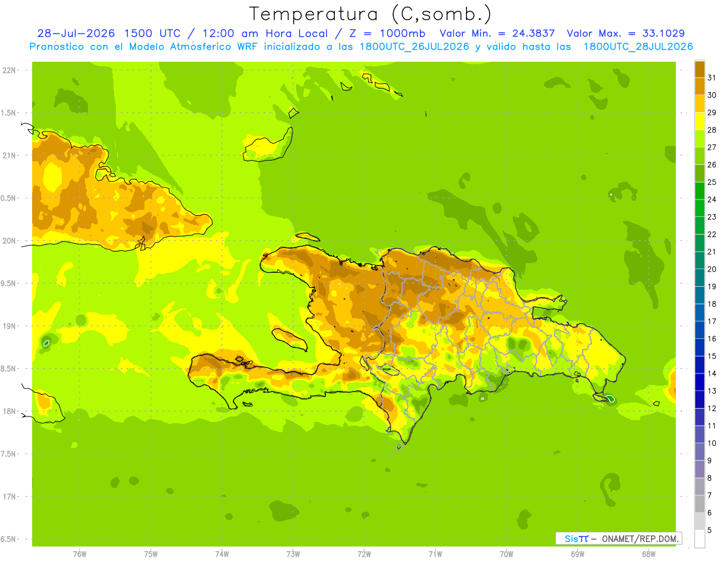Click the legend value "8" on the colorbar
Image resolution: width=728 pixels, height=562 pixels.
(709, 478)
